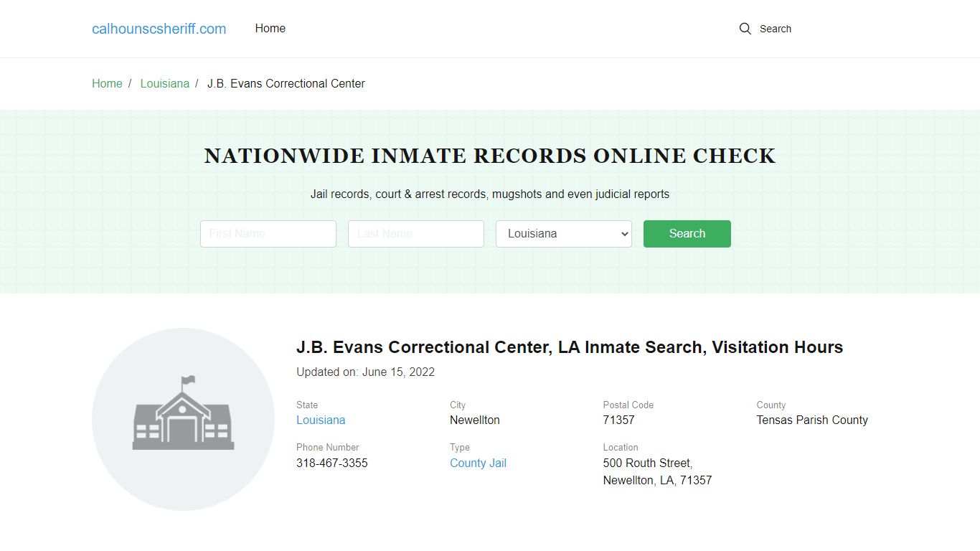Open the Louisiana state link in details
Screen dimensions: 980x551
click(x=321, y=420)
